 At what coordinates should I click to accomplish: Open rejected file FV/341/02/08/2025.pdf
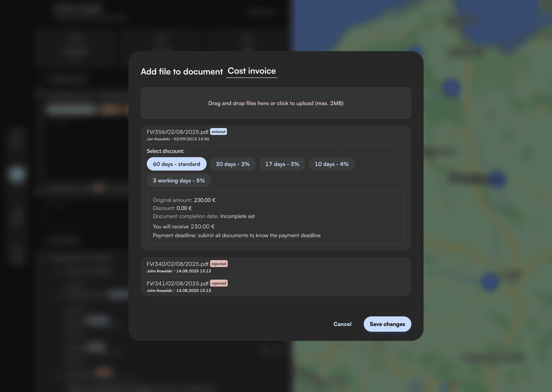[x=177, y=283]
